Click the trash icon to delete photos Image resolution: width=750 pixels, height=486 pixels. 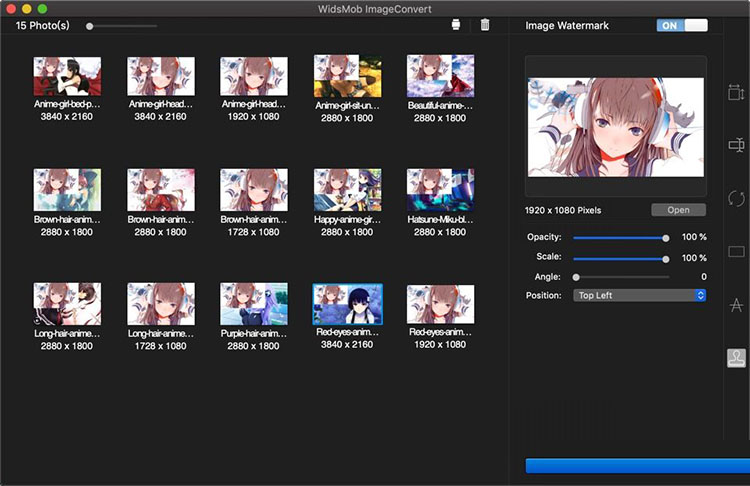click(485, 25)
